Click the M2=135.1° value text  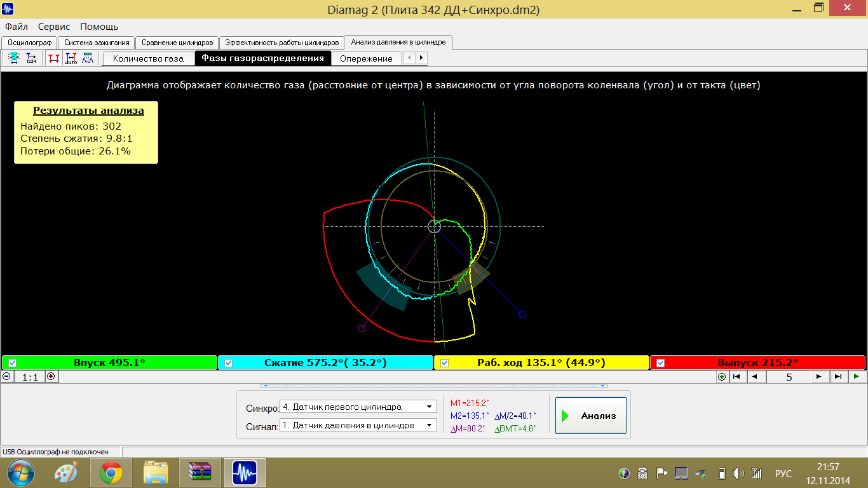point(470,416)
